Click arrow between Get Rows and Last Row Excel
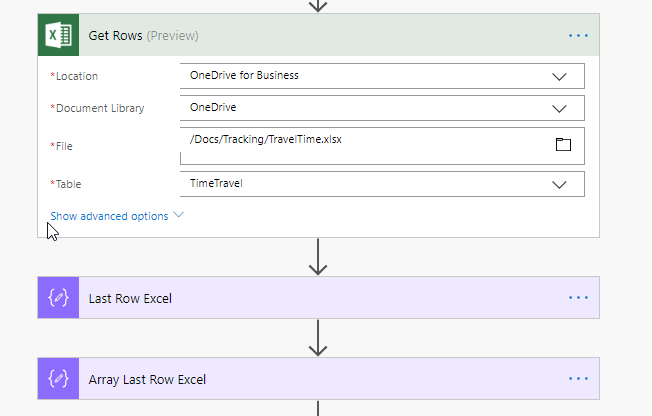Screen dimensions: 652x416 coord(318,257)
